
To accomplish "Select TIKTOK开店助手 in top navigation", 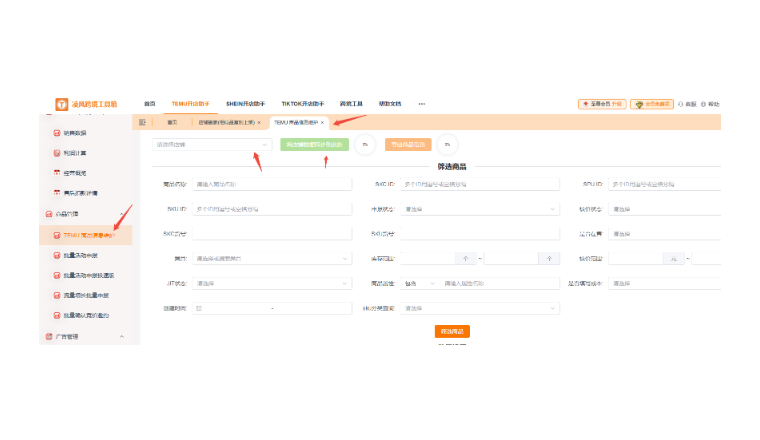I will point(302,104).
